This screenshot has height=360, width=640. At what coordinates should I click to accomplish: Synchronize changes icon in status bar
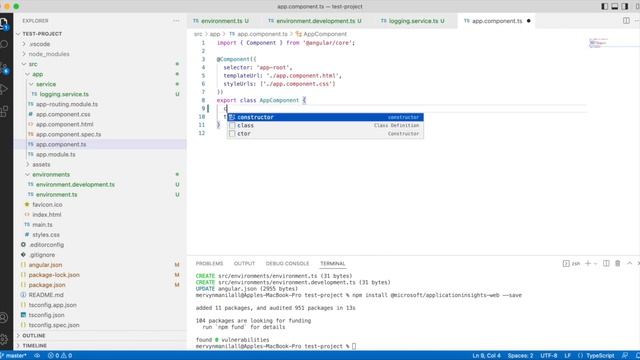[x=37, y=356]
